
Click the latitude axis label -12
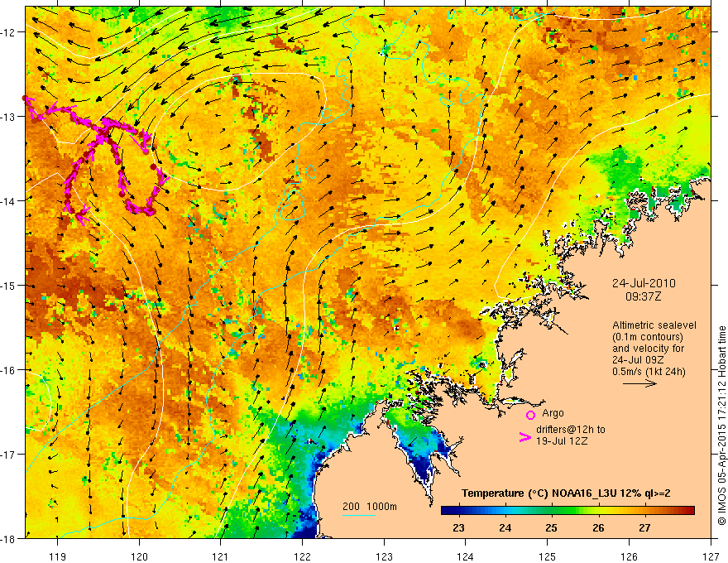pyautogui.click(x=8, y=32)
